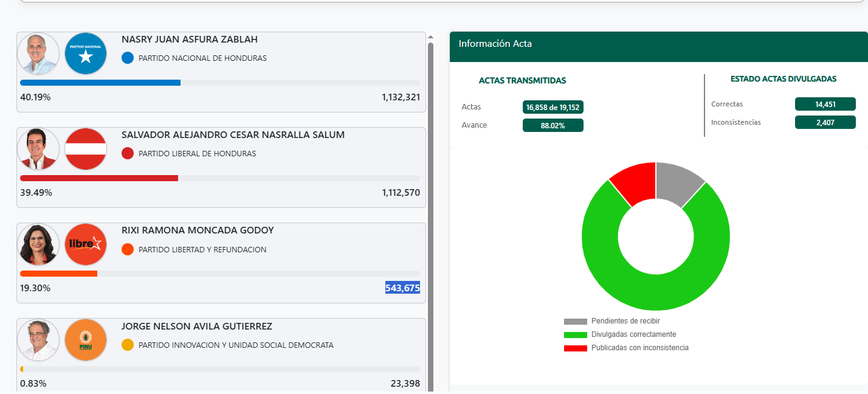Click the Partido Liberal flag logo
The image size is (868, 394).
86,149
